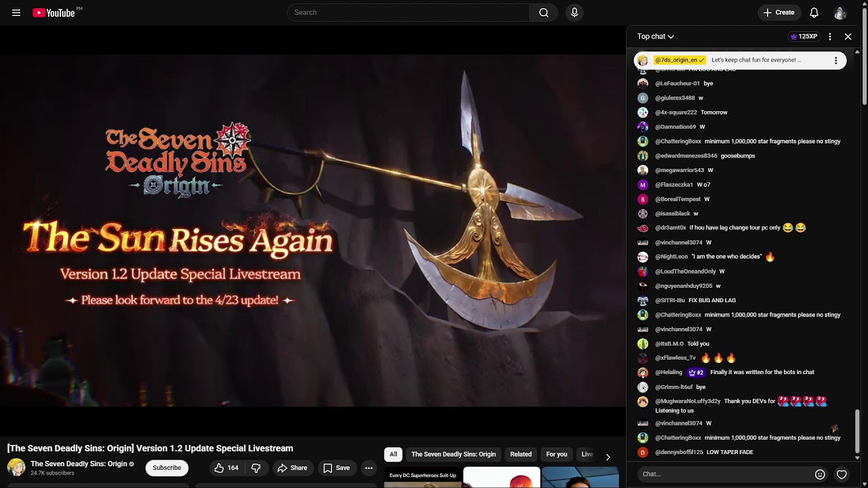Viewport: 868px width, 488px height.
Task: Click @4x-square222's chat avatar
Action: [643, 113]
